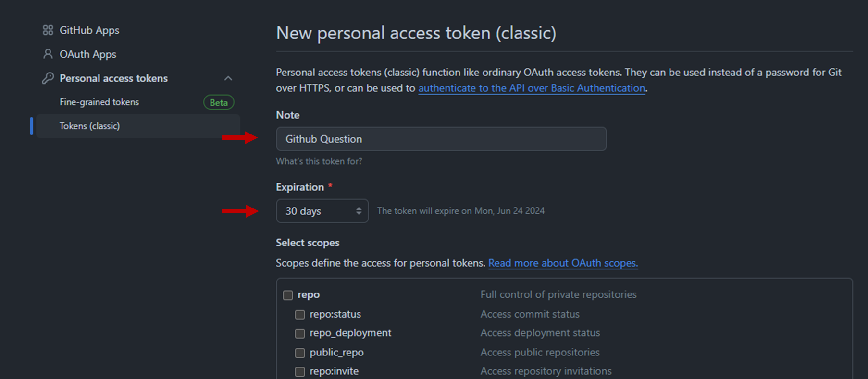This screenshot has height=379, width=868.
Task: Open the authenticate to the API link
Action: click(532, 88)
